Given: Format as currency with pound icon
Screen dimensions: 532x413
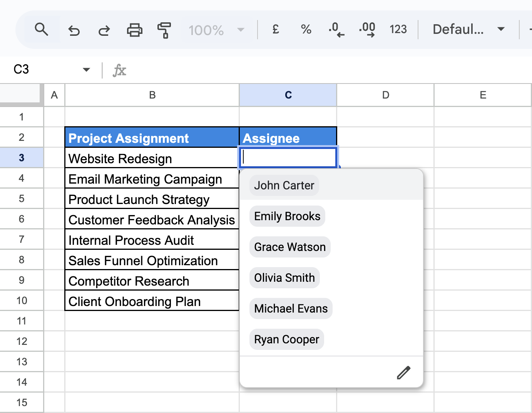Looking at the screenshot, I should [276, 29].
